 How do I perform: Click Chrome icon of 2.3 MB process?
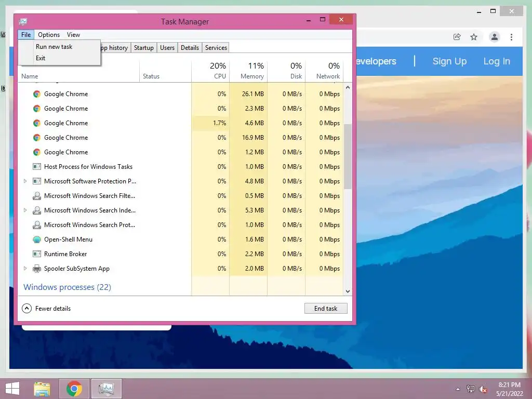[x=37, y=109]
